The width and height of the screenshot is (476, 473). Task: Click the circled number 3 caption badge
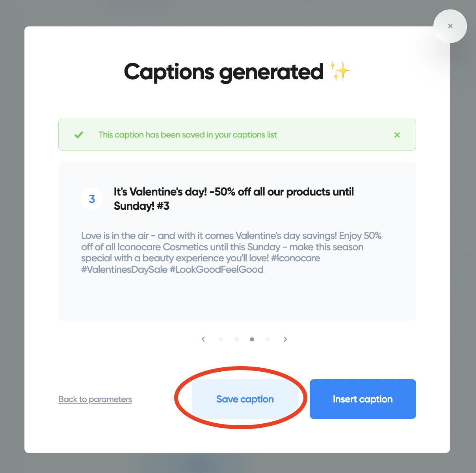(x=91, y=199)
